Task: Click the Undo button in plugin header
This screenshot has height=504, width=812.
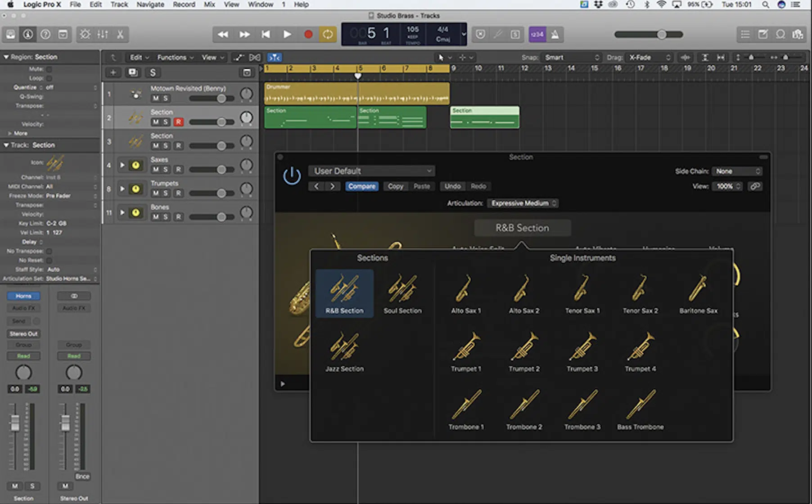Action: 452,186
